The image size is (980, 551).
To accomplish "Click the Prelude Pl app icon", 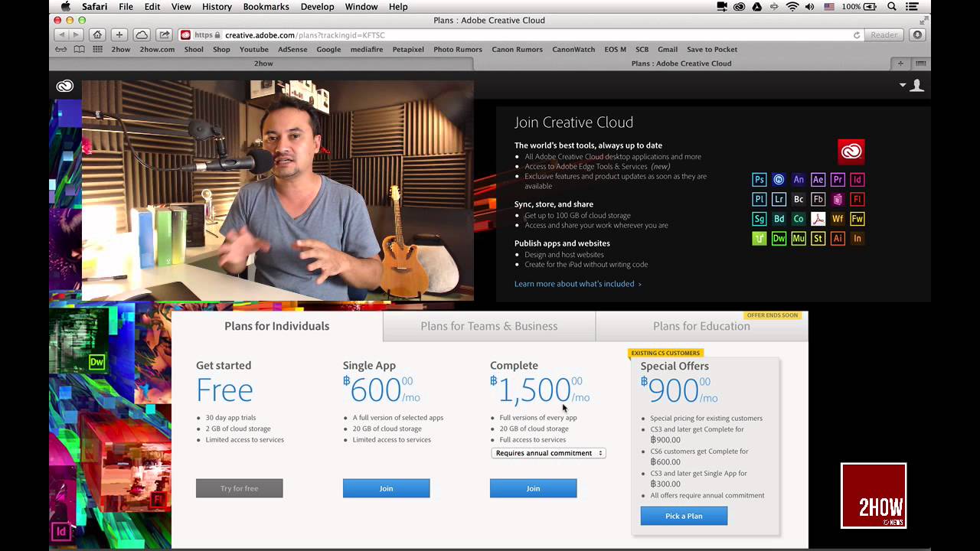I will (759, 199).
